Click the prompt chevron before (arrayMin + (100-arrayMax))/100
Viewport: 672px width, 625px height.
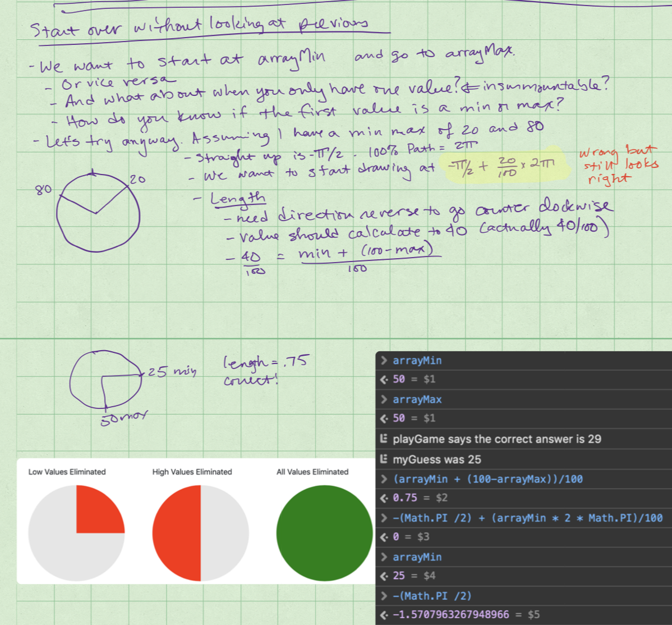(x=384, y=479)
